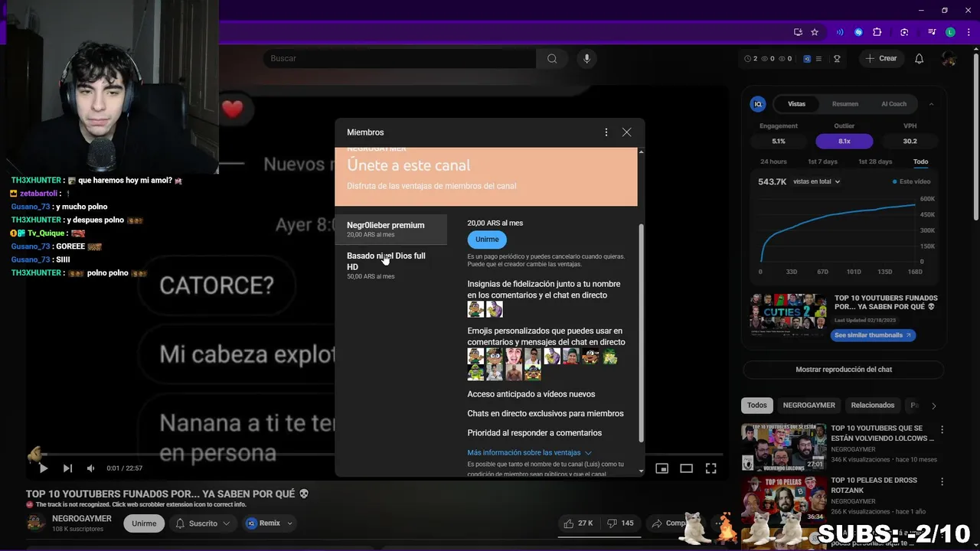Click the Engagement 5.1% value
The width and height of the screenshot is (980, 551).
point(779,141)
